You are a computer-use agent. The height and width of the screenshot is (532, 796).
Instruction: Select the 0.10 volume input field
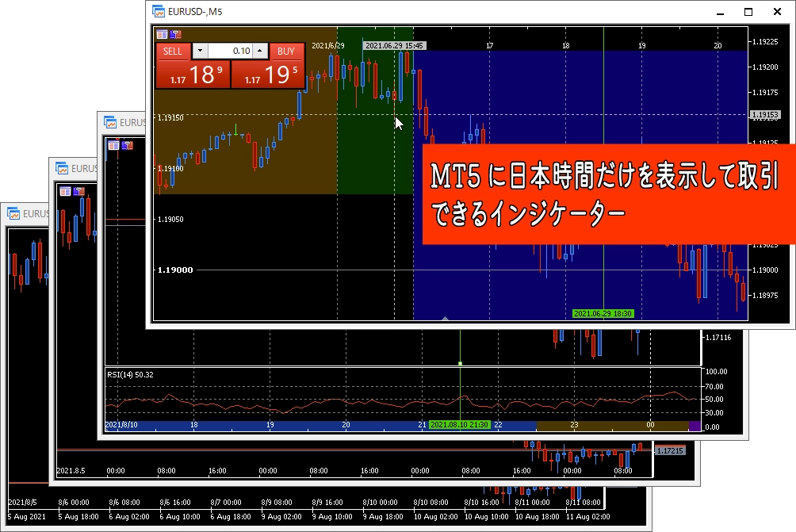pos(230,51)
